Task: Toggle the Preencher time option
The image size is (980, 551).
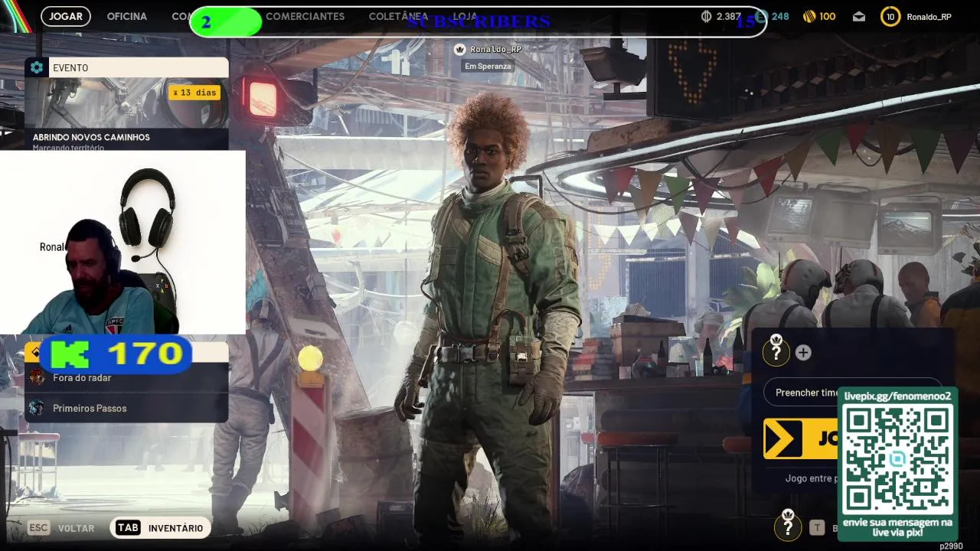Action: [x=853, y=393]
